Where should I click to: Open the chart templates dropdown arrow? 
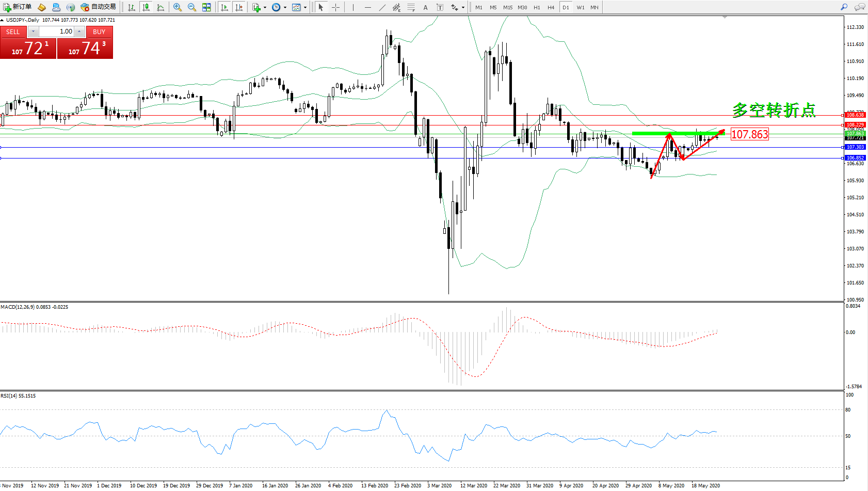coord(305,7)
